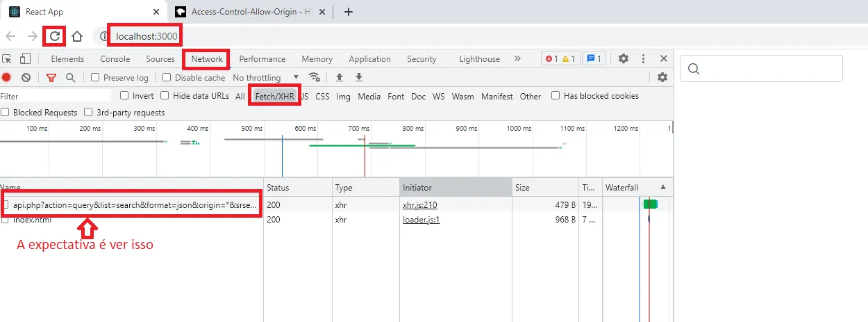Select the React App browser tab
The height and width of the screenshot is (322, 868).
[x=83, y=11]
